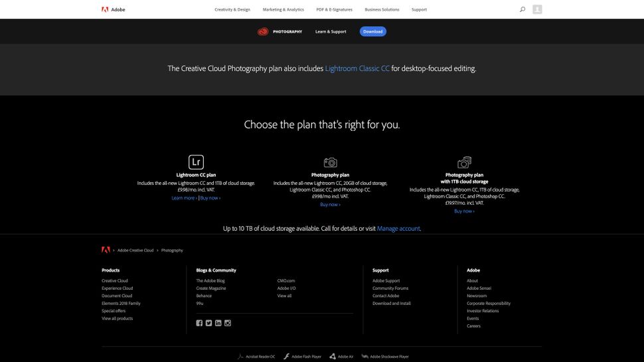This screenshot has width=644, height=362.
Task: Open 99u footer link
Action: (200, 304)
